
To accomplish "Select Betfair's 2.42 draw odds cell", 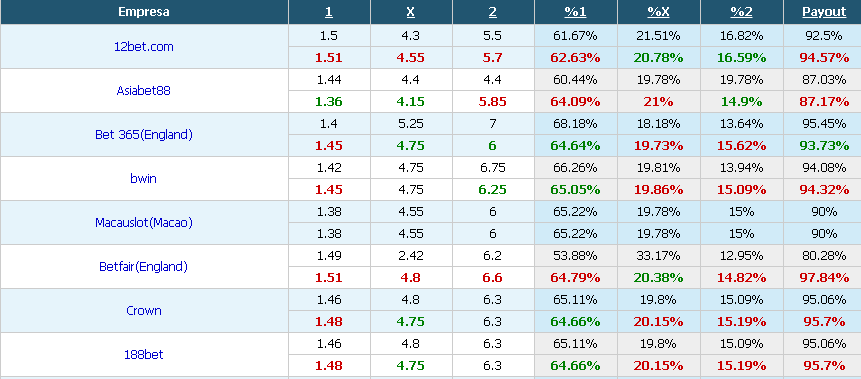I will [411, 255].
